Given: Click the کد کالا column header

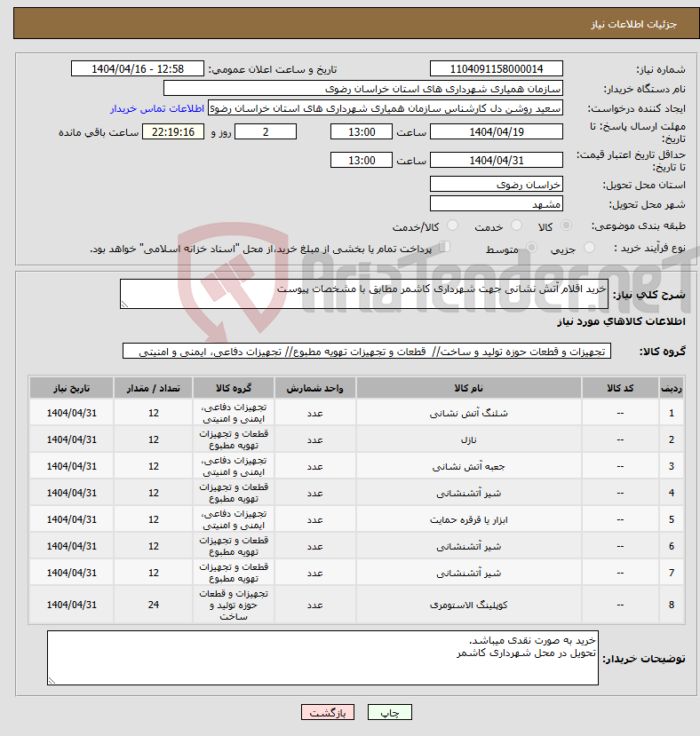Looking at the screenshot, I should 620,388.
